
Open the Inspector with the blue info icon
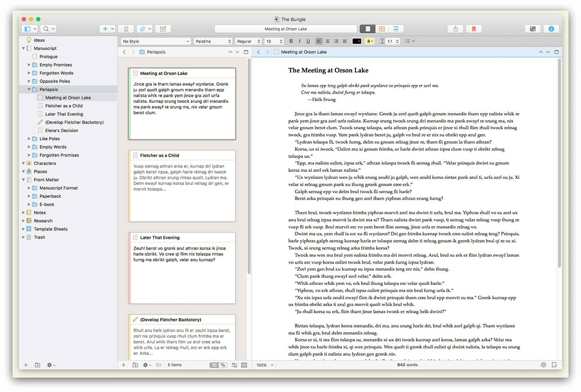[551, 28]
